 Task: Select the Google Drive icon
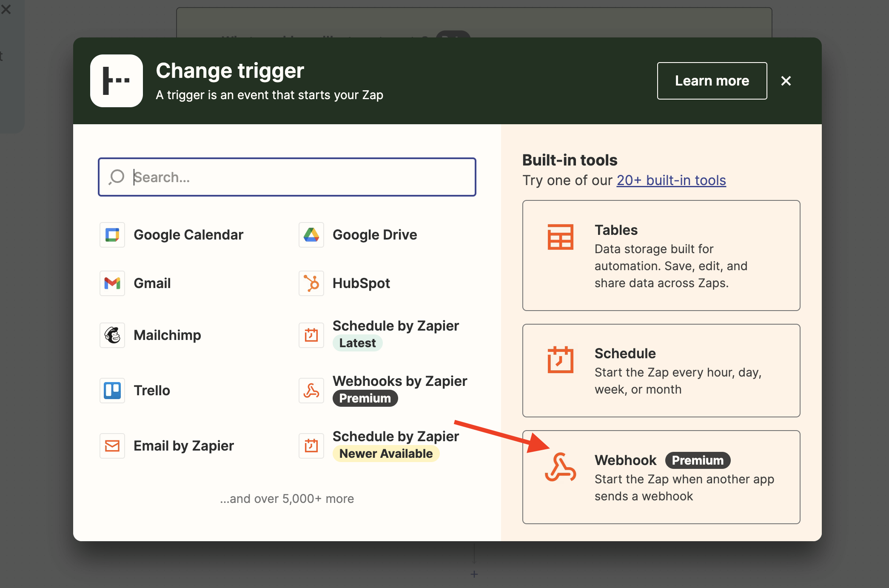point(311,235)
